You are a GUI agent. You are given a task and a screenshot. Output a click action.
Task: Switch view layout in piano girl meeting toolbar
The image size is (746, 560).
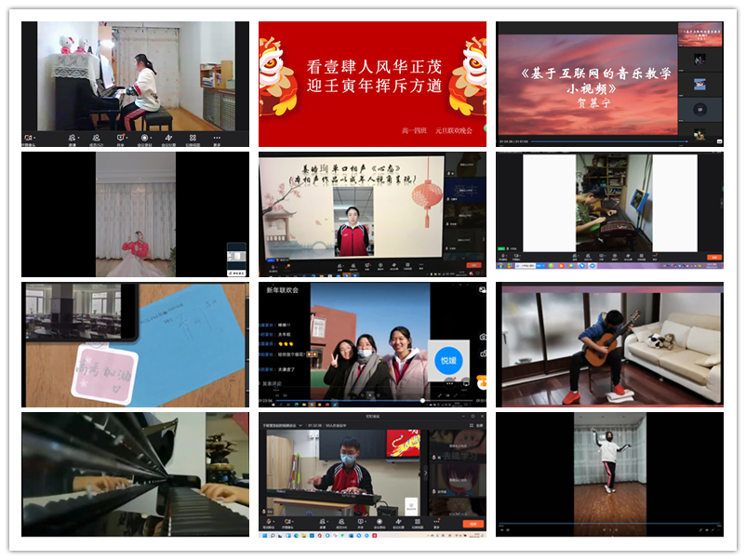point(193,139)
